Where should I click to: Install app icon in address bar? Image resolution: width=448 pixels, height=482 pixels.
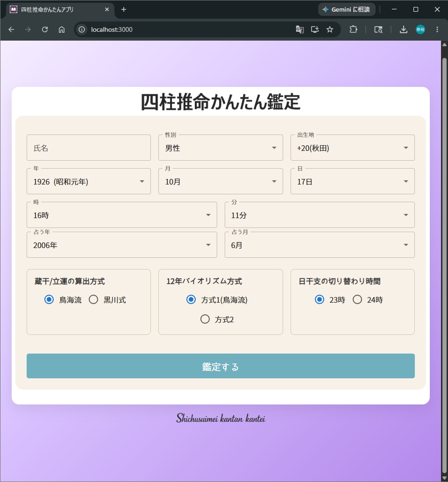[x=315, y=29]
